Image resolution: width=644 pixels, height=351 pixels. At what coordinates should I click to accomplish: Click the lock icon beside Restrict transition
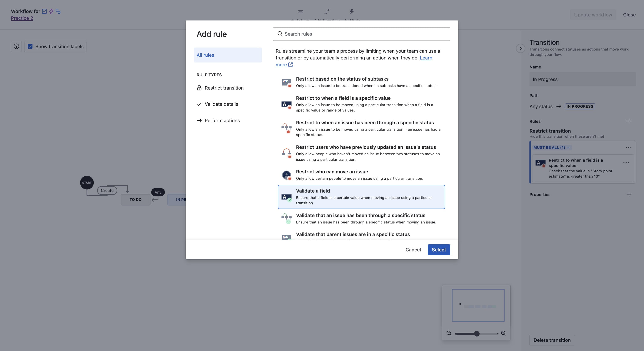199,88
